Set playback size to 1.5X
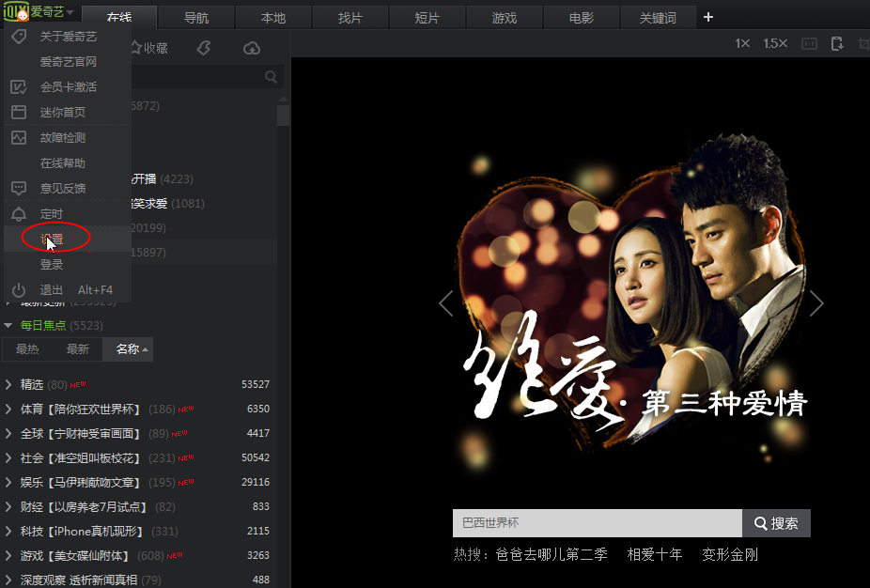870x588 pixels. (775, 43)
